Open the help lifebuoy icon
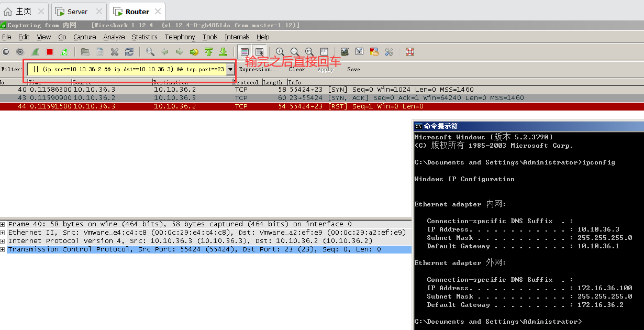Screen dimensions: 644x330 [x=410, y=52]
